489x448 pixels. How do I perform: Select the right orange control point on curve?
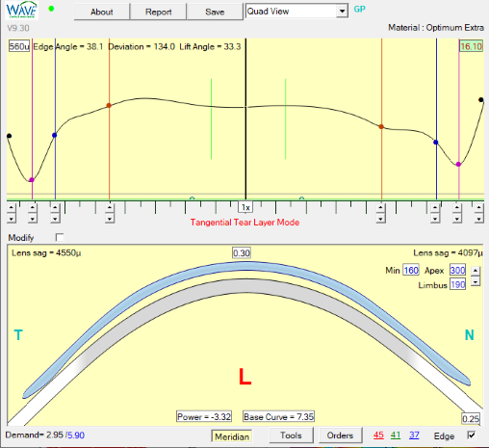coord(381,126)
